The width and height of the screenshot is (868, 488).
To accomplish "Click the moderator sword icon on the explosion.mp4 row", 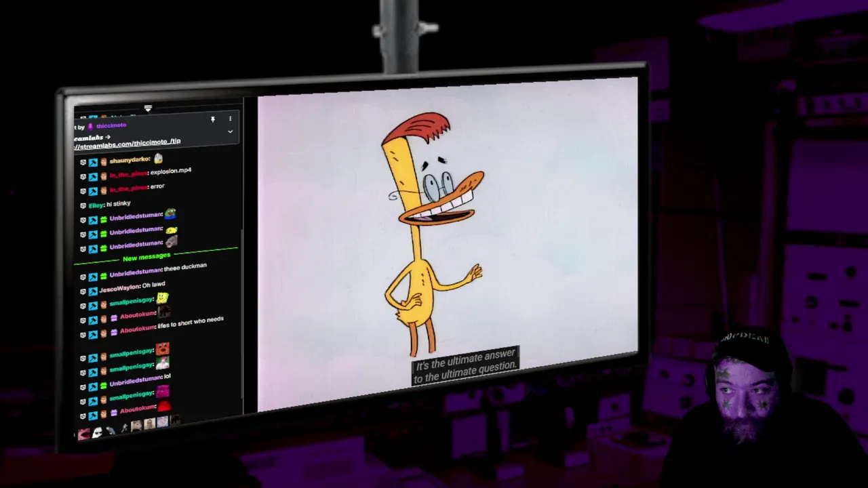I will 93,176.
